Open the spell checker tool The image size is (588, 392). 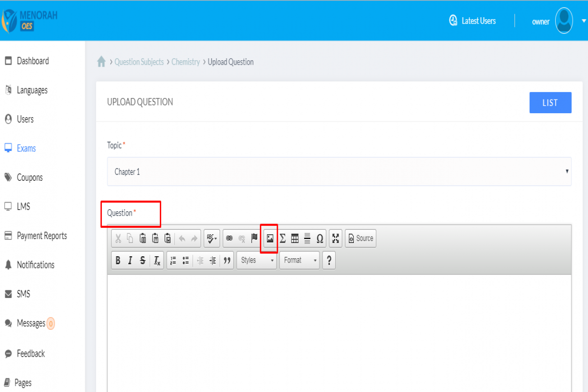coord(210,239)
